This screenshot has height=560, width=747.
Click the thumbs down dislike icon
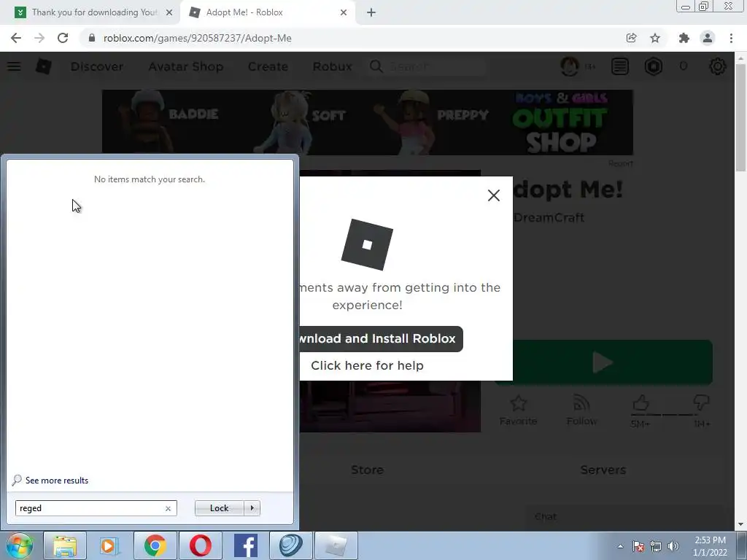(701, 403)
